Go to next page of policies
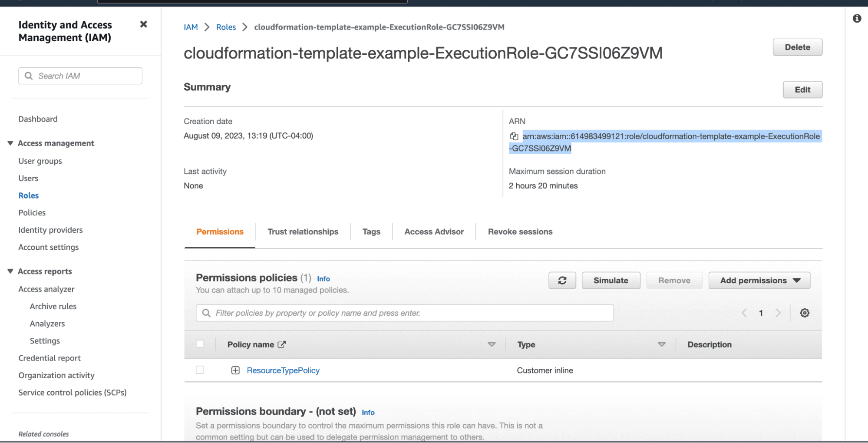Screen dimensions: 868x443 pyautogui.click(x=778, y=313)
